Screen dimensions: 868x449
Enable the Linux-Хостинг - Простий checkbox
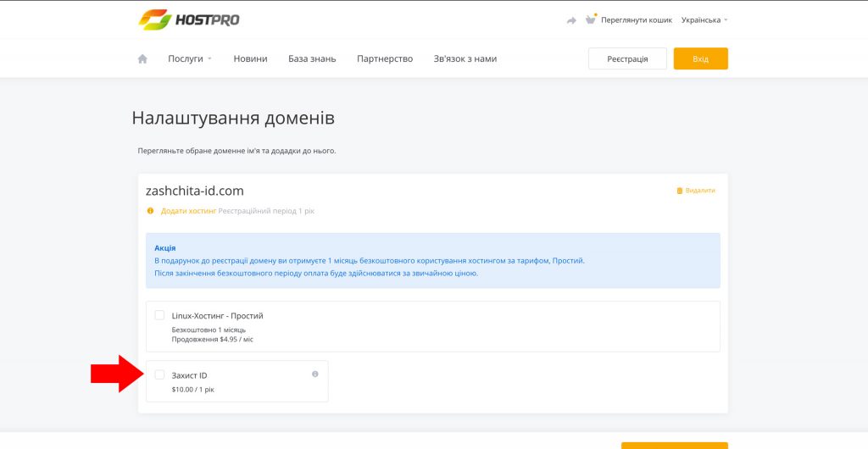pyautogui.click(x=159, y=315)
